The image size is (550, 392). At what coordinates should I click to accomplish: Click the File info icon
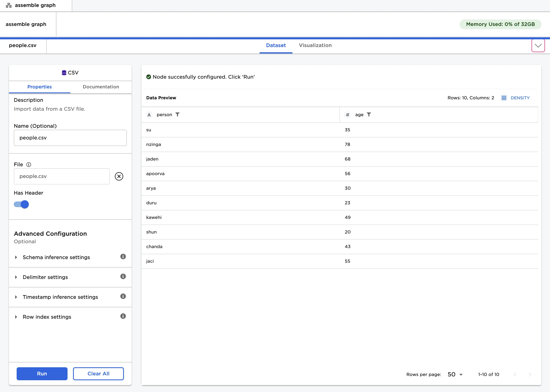pos(29,165)
